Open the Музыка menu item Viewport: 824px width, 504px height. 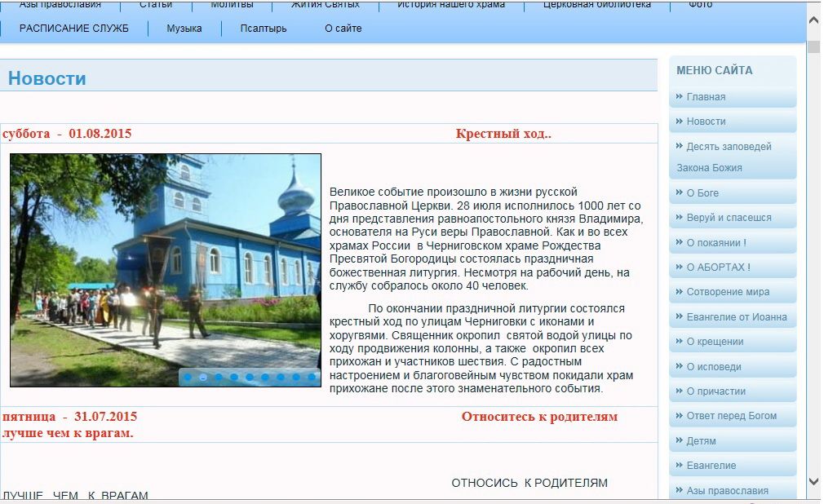coord(184,29)
